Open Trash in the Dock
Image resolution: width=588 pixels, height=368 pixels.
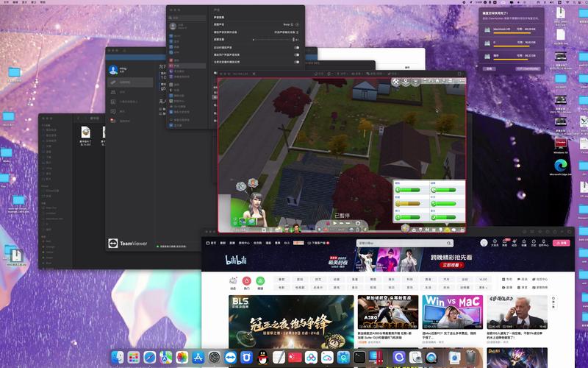tap(471, 358)
